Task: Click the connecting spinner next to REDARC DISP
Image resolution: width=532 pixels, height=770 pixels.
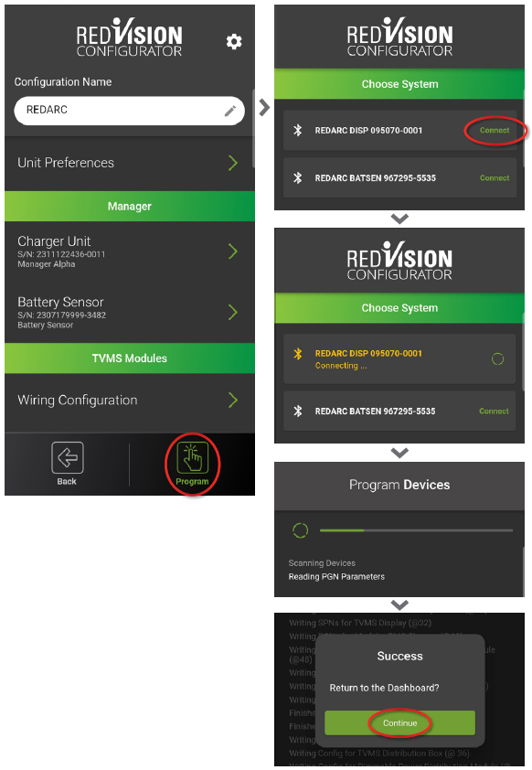Action: 497,359
